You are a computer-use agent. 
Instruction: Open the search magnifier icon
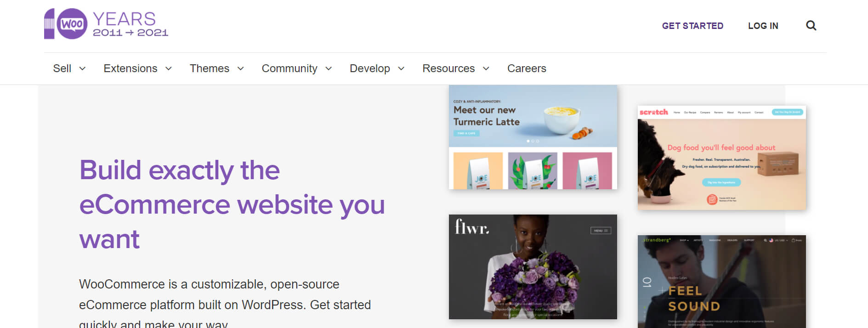(811, 26)
